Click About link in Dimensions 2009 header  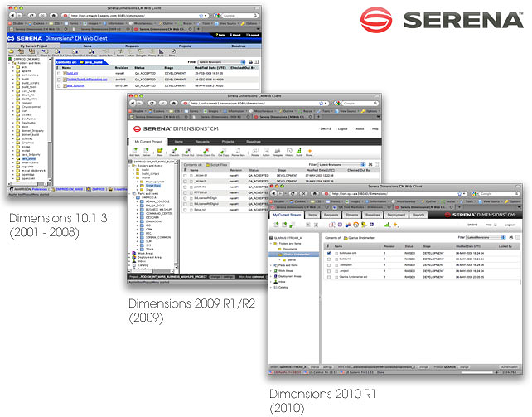(360, 129)
